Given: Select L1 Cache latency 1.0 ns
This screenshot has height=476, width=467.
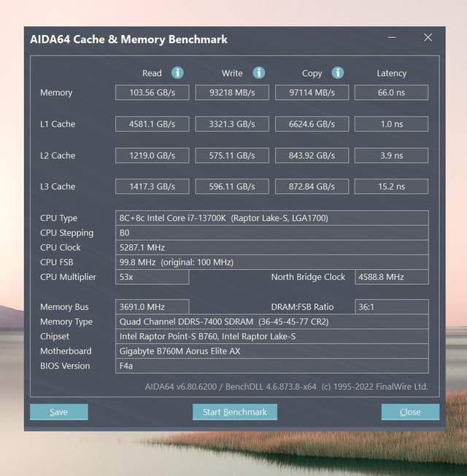Looking at the screenshot, I should 391,124.
